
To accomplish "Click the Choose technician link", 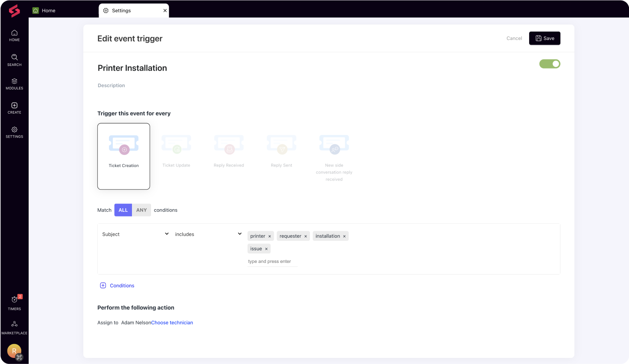I will pos(172,322).
